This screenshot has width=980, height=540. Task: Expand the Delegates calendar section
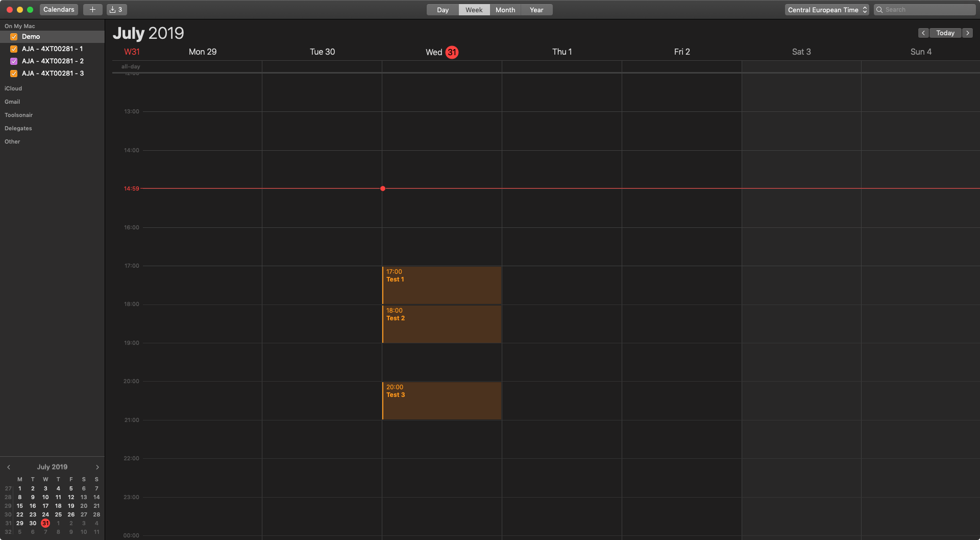tap(18, 128)
